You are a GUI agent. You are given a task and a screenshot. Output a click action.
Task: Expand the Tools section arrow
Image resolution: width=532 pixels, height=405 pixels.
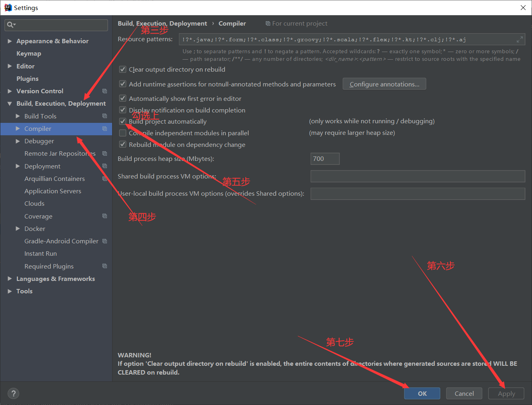point(10,291)
